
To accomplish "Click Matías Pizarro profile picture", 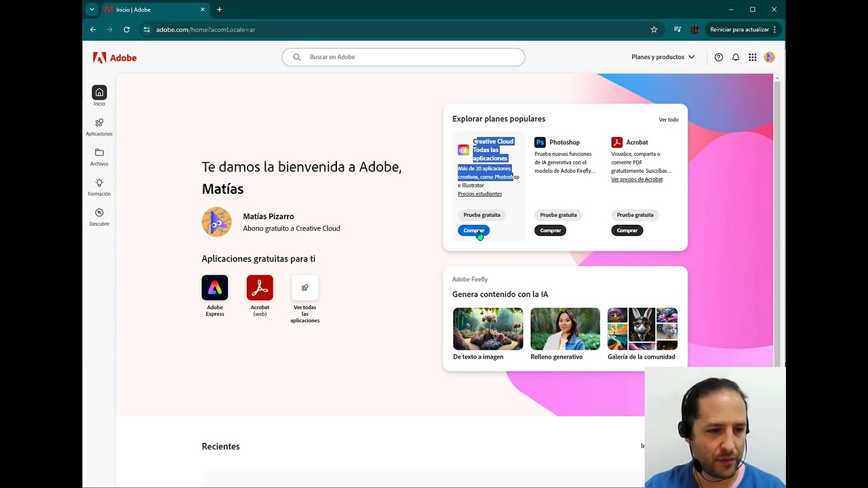I will (x=216, y=222).
